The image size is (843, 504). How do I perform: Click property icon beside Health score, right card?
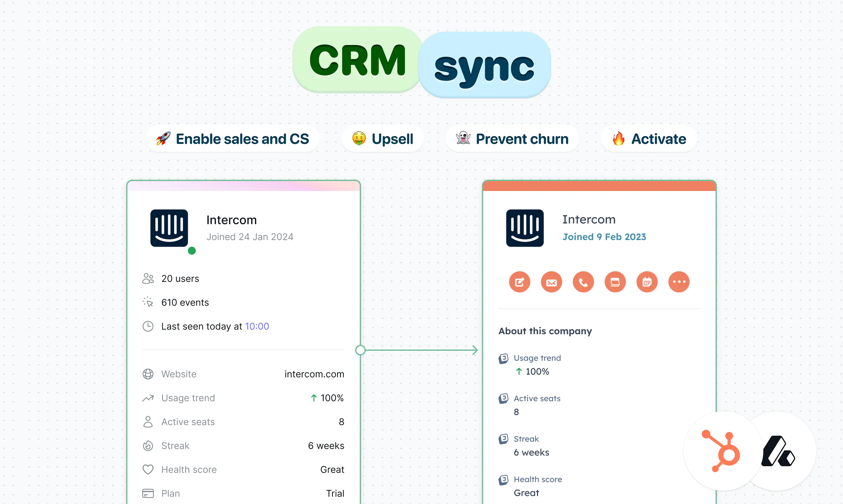[503, 479]
